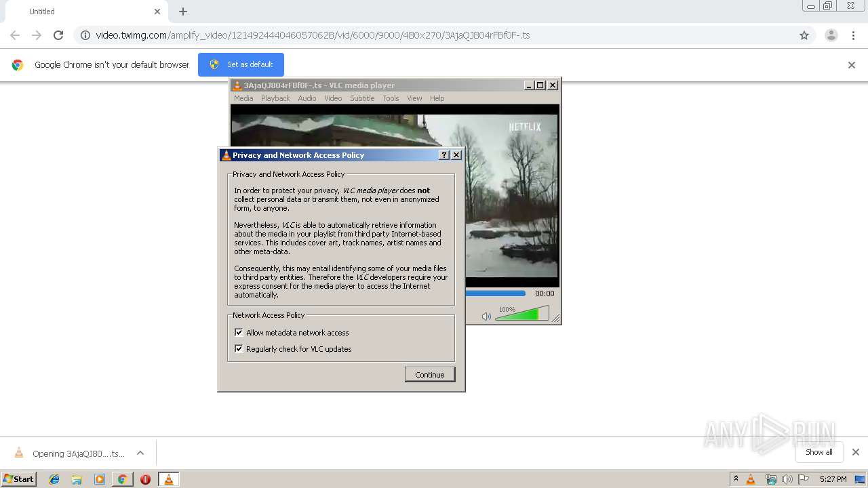Click the 5:27 PM taskbar clock
Image resolution: width=868 pixels, height=488 pixels.
(833, 479)
